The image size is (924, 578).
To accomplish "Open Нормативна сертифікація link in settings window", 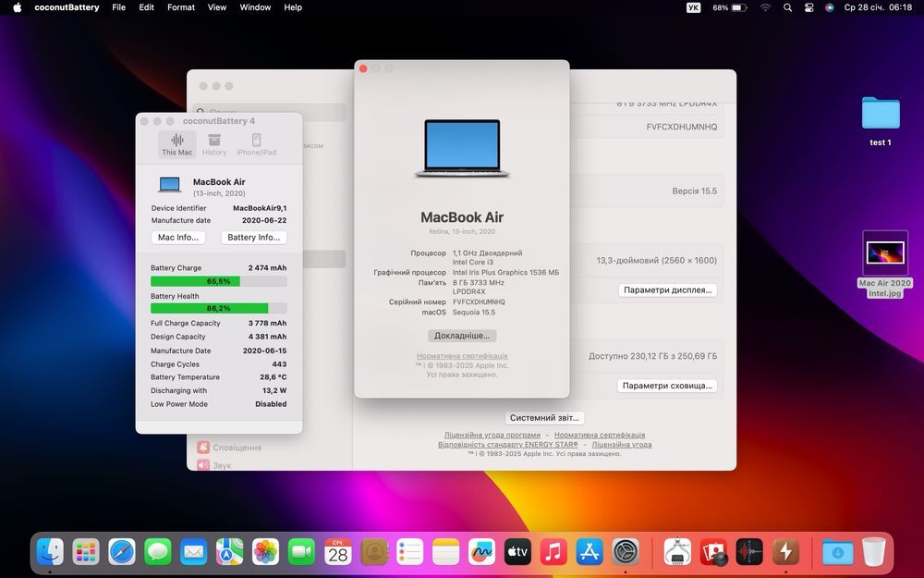I will coord(600,435).
